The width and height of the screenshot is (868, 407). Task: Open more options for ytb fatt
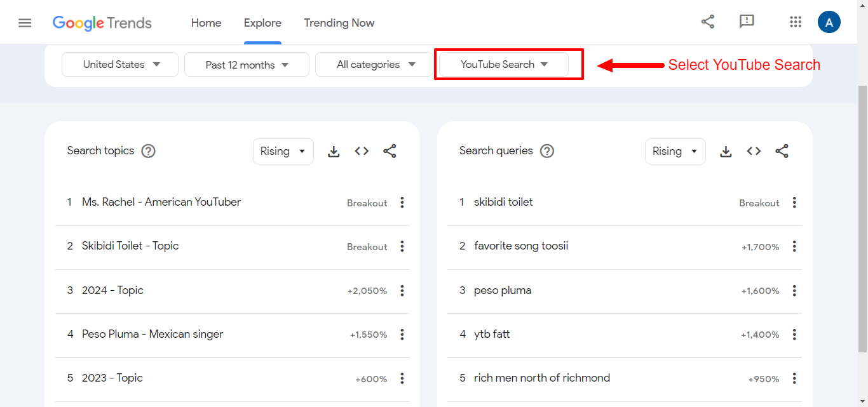794,335
